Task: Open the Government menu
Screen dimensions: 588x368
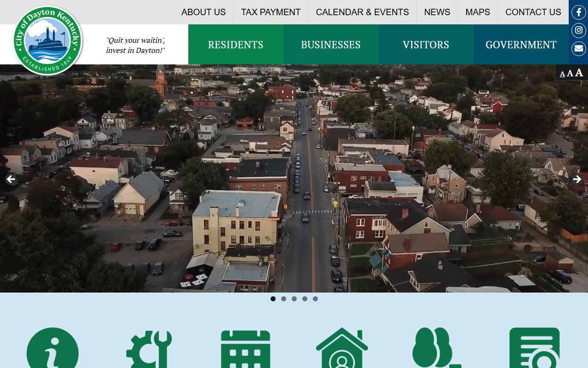Action: (521, 45)
